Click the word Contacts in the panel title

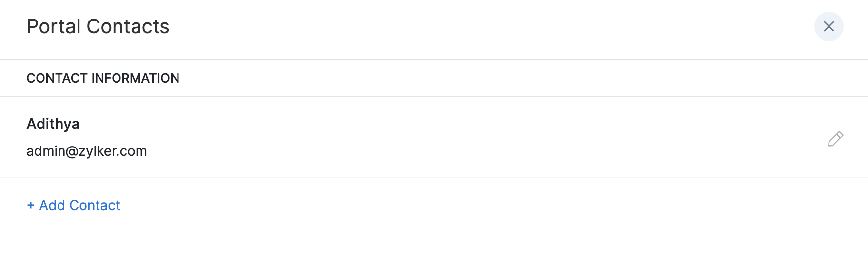pyautogui.click(x=128, y=26)
